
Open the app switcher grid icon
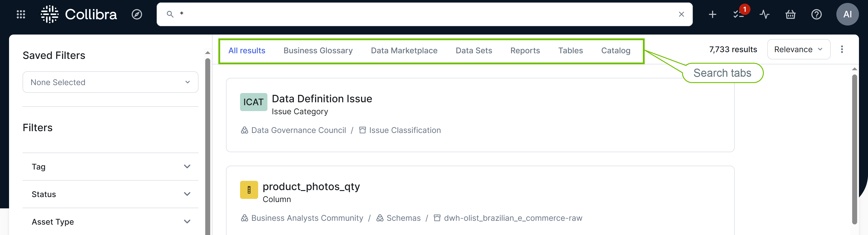tap(21, 14)
